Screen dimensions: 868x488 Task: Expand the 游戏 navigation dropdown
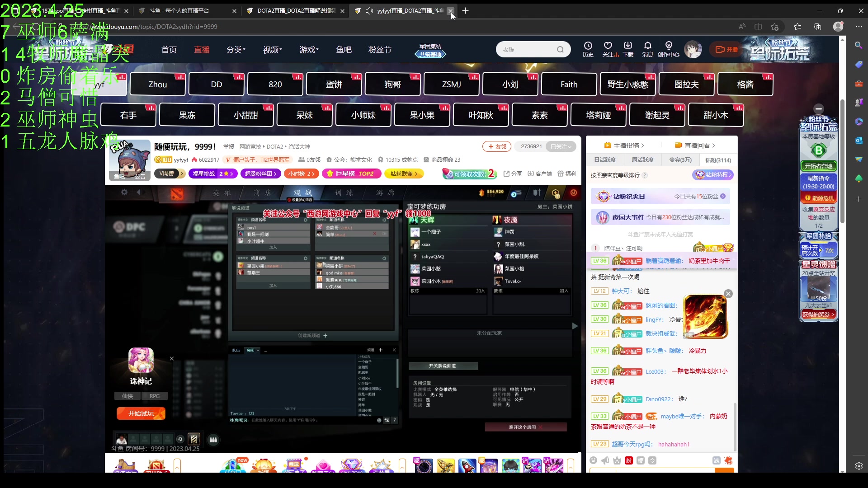(x=309, y=50)
